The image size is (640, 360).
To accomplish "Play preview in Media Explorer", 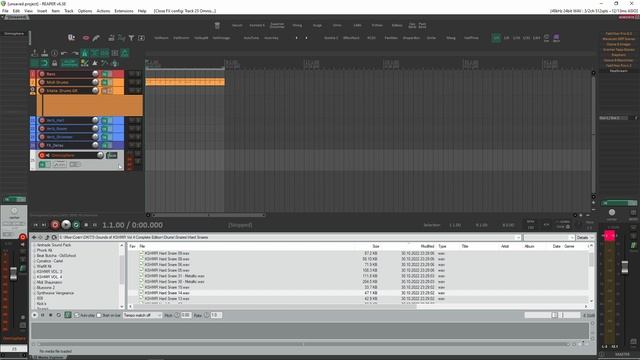I will click(35, 315).
